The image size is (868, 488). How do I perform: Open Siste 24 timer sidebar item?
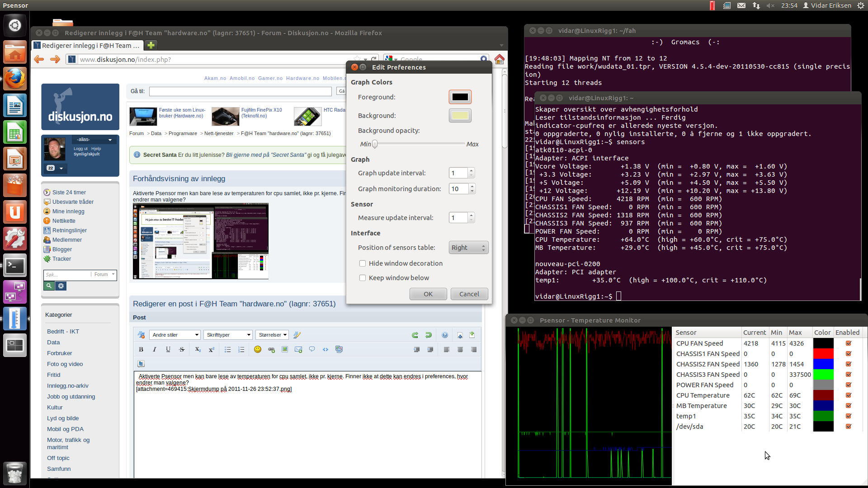(69, 192)
